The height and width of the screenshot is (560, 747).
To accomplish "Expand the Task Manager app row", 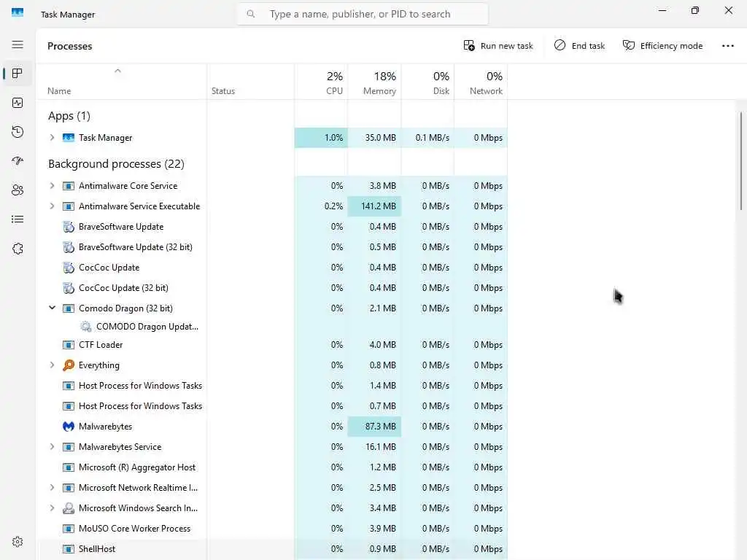I will click(52, 138).
